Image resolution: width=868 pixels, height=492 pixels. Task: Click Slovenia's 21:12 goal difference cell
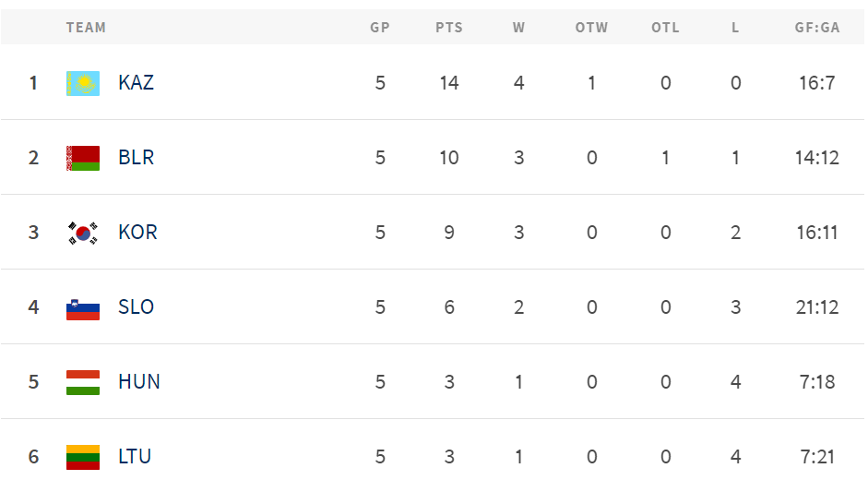point(817,307)
